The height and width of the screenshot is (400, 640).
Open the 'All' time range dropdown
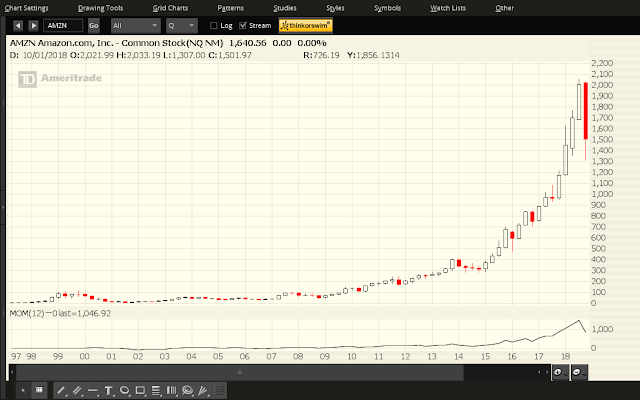click(x=136, y=26)
